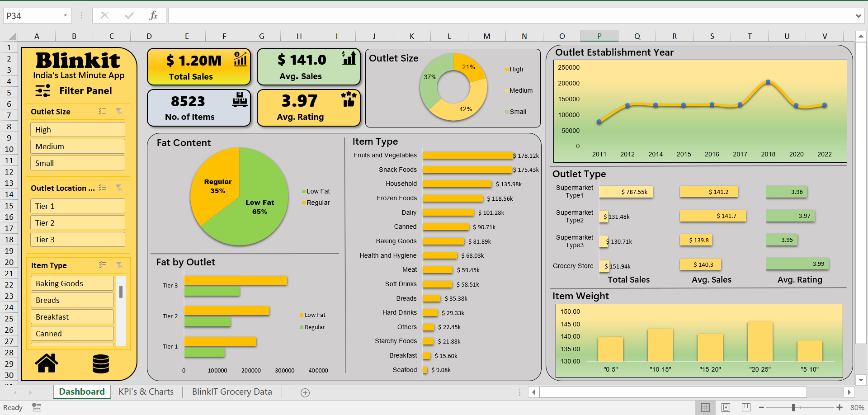The image size is (868, 415).
Task: Open the BlinkIT Grocery Data sheet tab
Action: point(232,392)
